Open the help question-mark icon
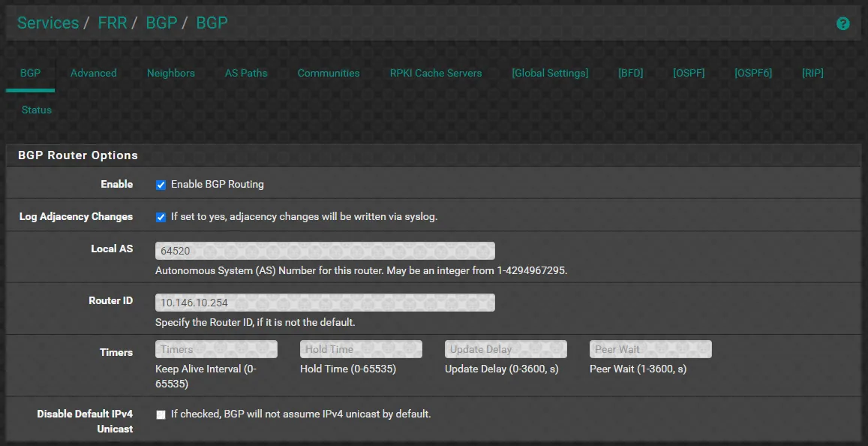The image size is (868, 446). [x=842, y=23]
